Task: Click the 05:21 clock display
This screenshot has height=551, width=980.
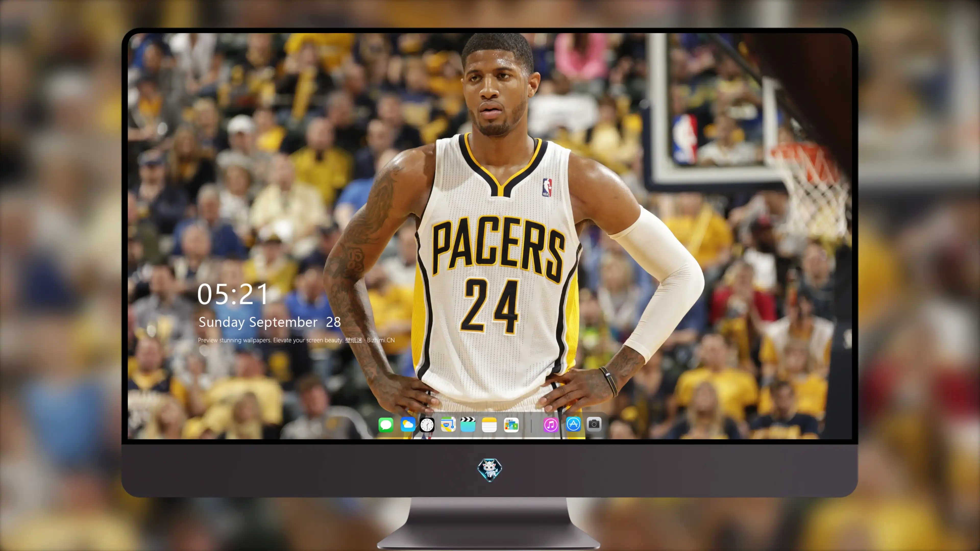Action: tap(232, 294)
